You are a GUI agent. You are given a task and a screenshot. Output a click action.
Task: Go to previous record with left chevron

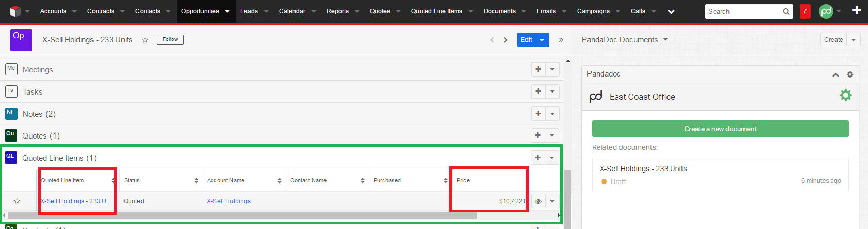point(492,40)
